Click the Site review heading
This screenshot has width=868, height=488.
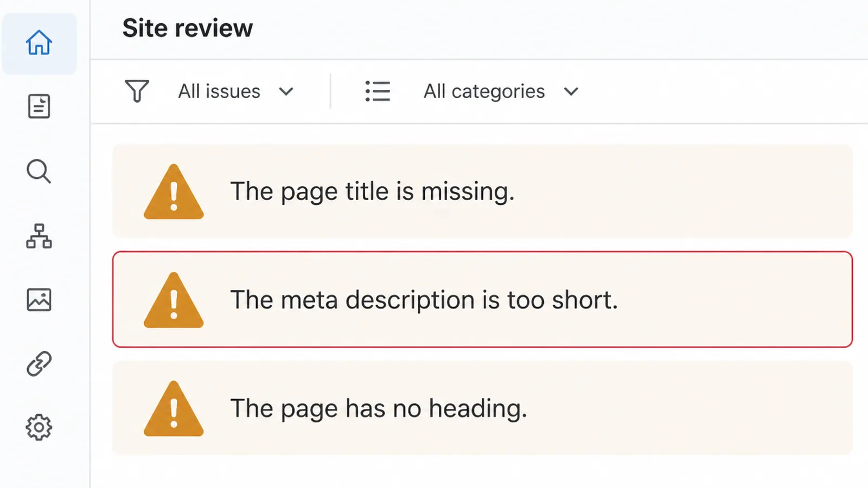point(188,28)
